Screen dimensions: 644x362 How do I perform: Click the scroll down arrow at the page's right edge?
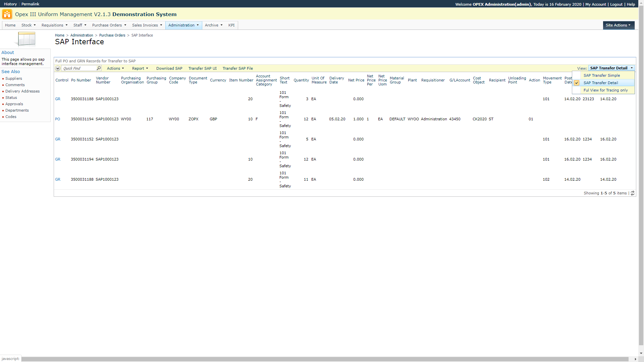pos(641,353)
